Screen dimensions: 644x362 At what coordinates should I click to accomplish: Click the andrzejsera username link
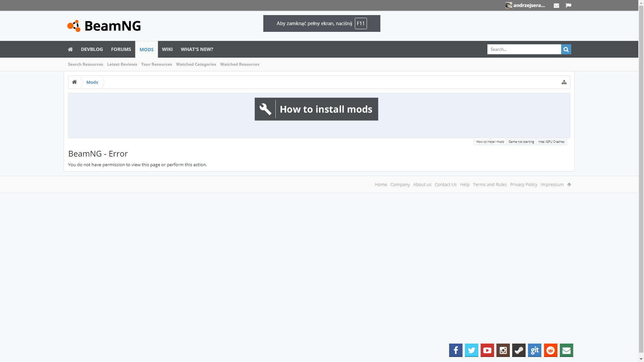[x=529, y=5]
